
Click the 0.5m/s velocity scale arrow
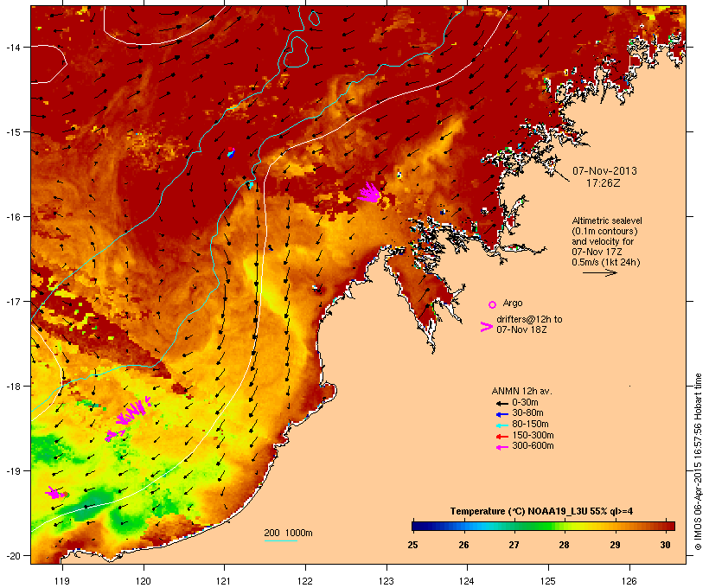599,272
